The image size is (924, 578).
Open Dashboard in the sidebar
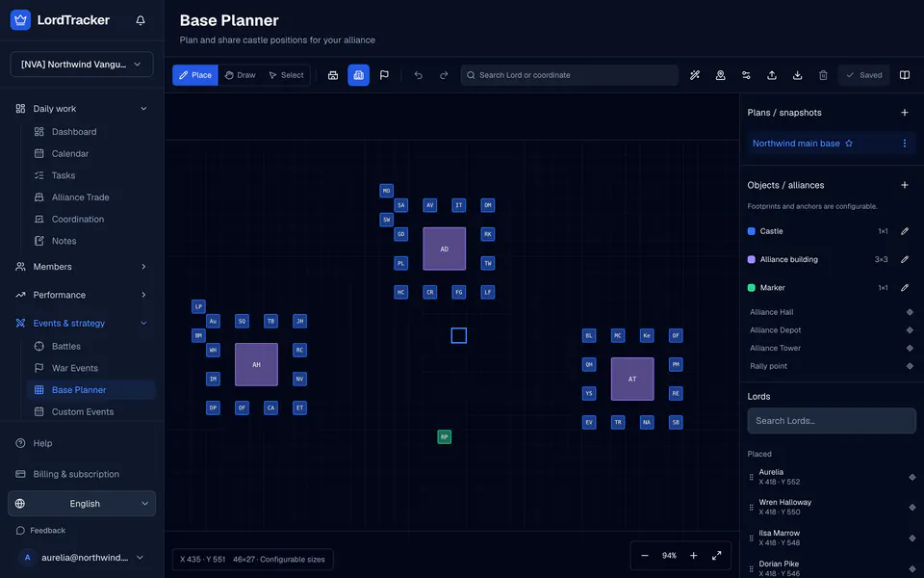pyautogui.click(x=90, y=132)
